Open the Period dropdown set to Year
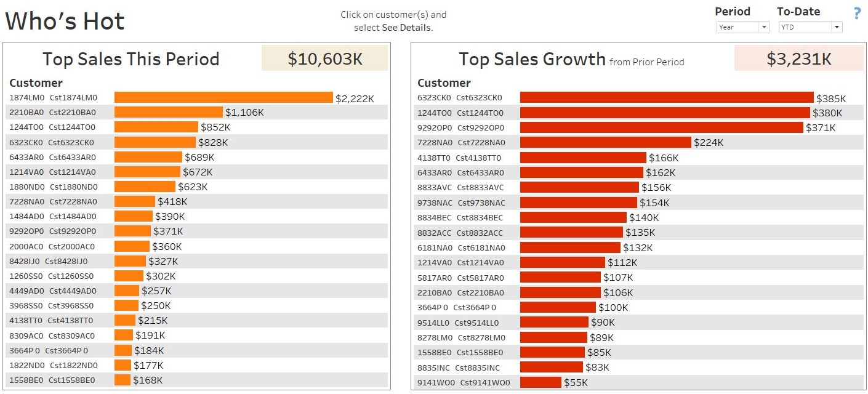The image size is (868, 394). click(743, 27)
